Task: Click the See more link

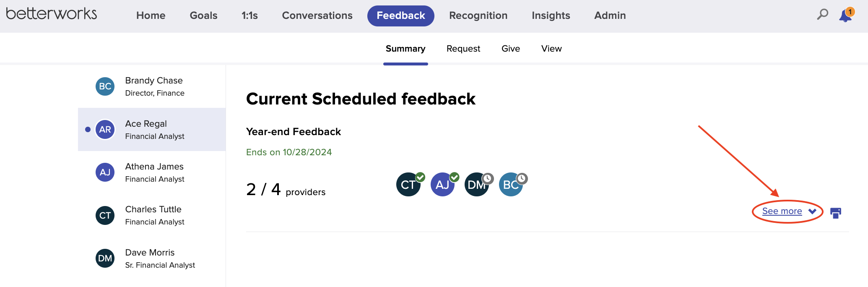Action: click(x=782, y=211)
